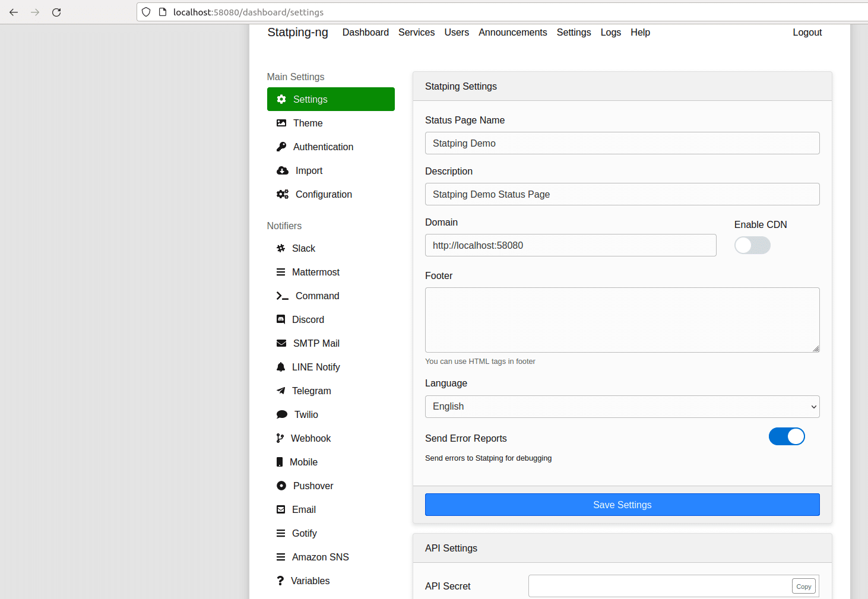Copy the API Secret value

click(x=803, y=586)
